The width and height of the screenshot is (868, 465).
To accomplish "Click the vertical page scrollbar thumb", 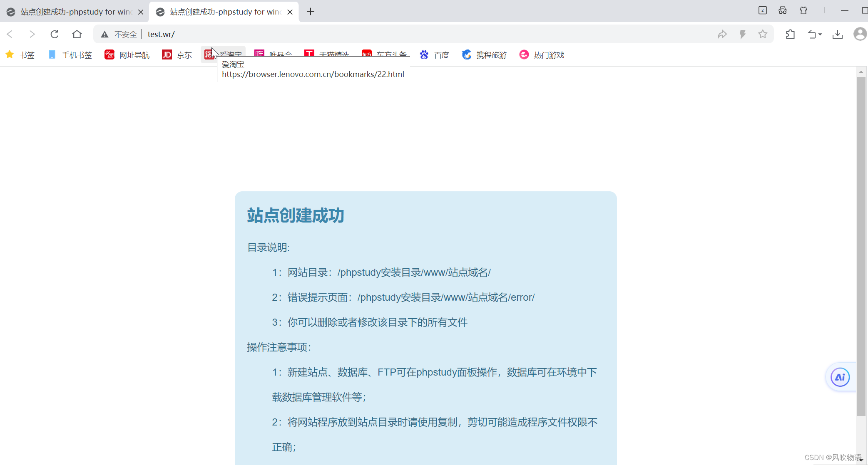I will [x=861, y=245].
